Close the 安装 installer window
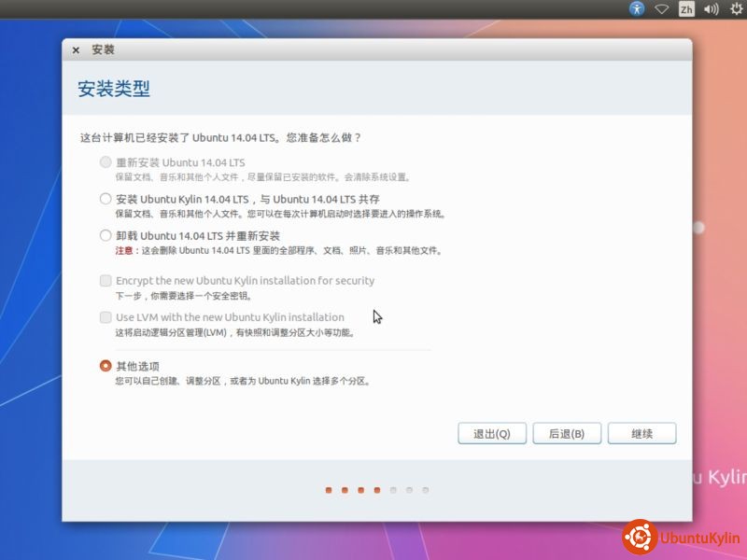 click(x=76, y=50)
